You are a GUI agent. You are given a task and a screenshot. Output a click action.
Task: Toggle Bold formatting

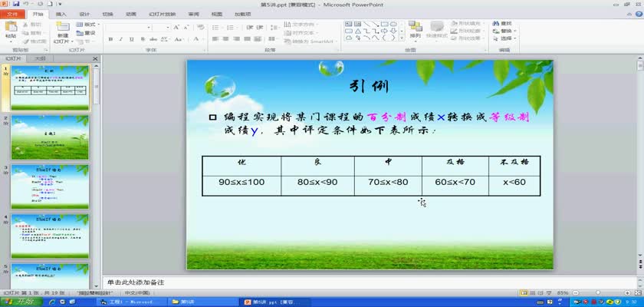coord(110,39)
